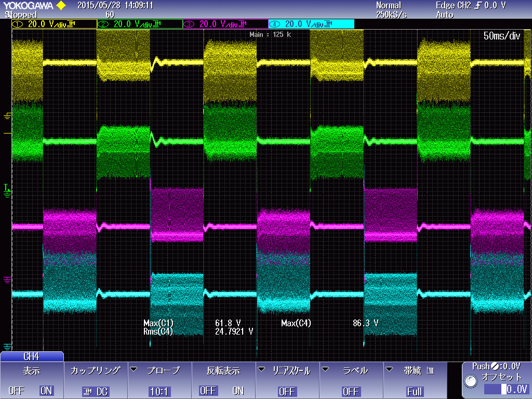
Task: Click the 86.3 V measurement value
Action: pos(365,323)
